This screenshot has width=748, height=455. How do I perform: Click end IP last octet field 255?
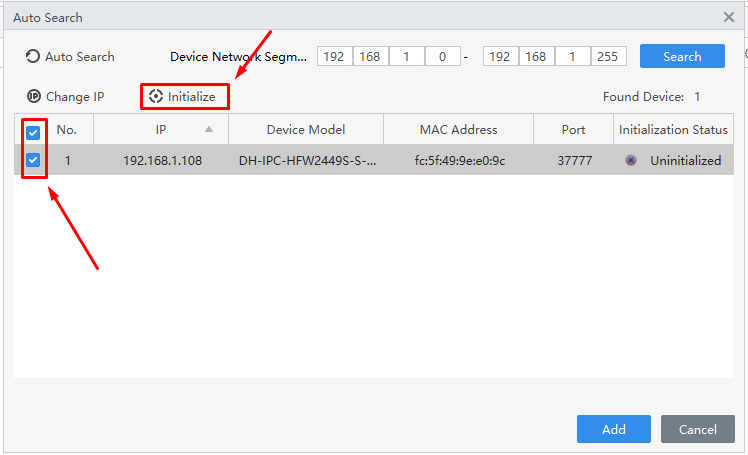[x=608, y=56]
